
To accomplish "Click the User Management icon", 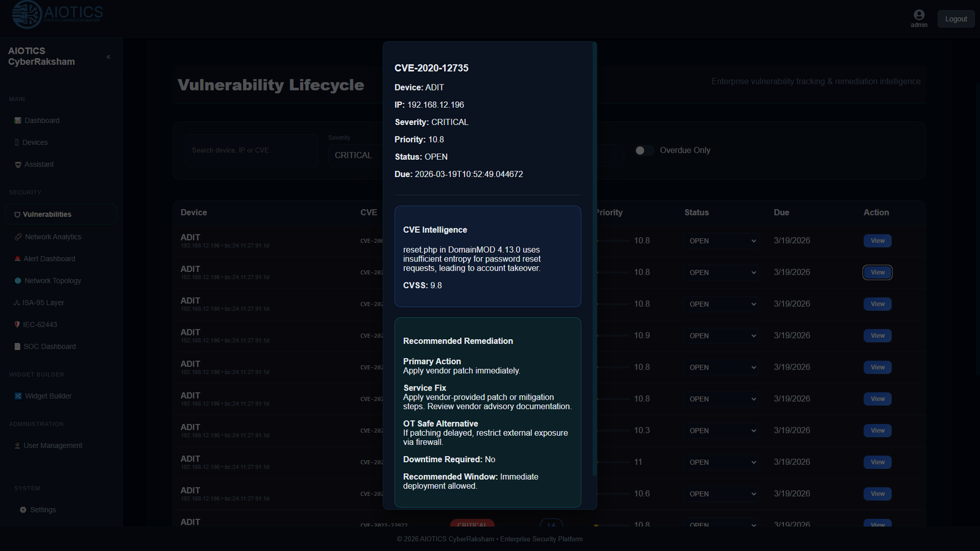I will pyautogui.click(x=17, y=446).
